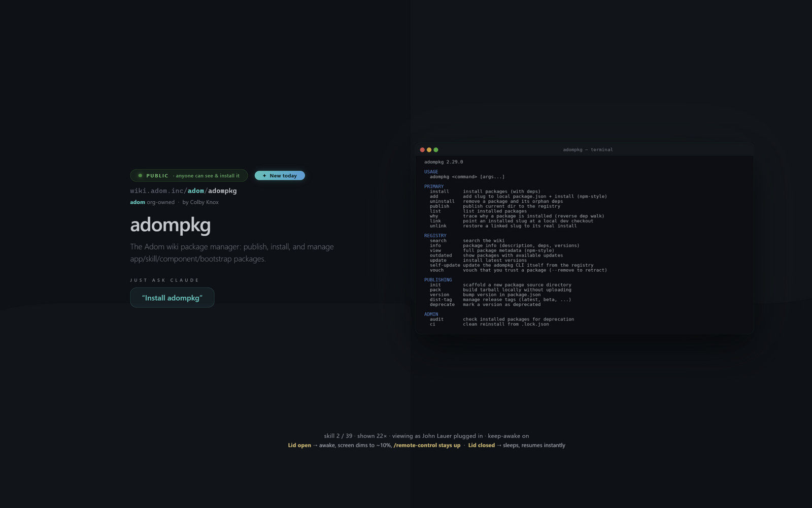
Task: Click the yellow minimize dot on terminal
Action: [x=429, y=150]
